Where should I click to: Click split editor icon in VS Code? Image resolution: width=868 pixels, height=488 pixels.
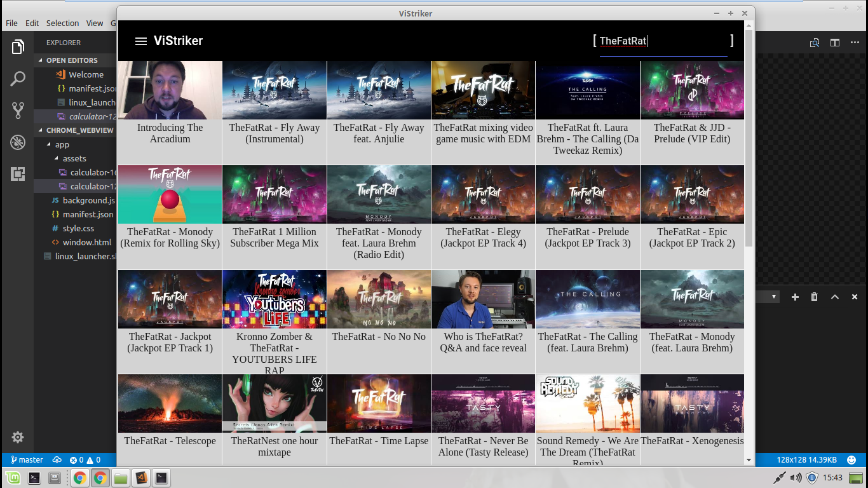pyautogui.click(x=835, y=43)
